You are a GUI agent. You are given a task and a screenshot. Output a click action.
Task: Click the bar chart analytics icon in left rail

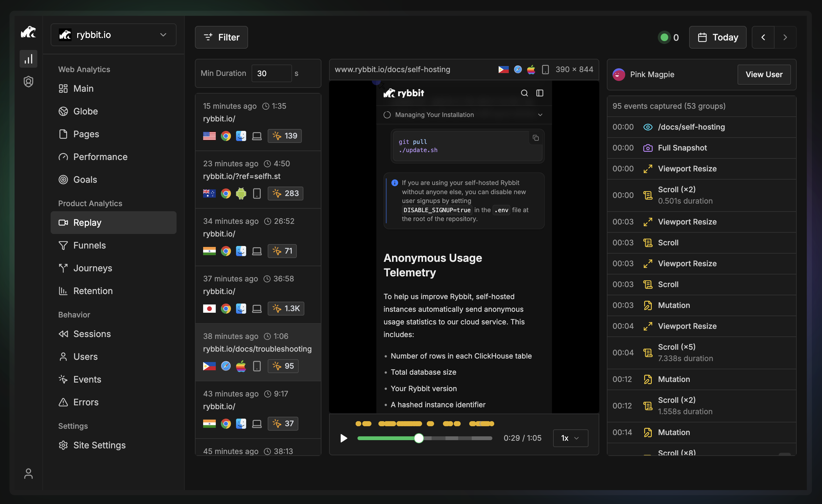point(28,59)
